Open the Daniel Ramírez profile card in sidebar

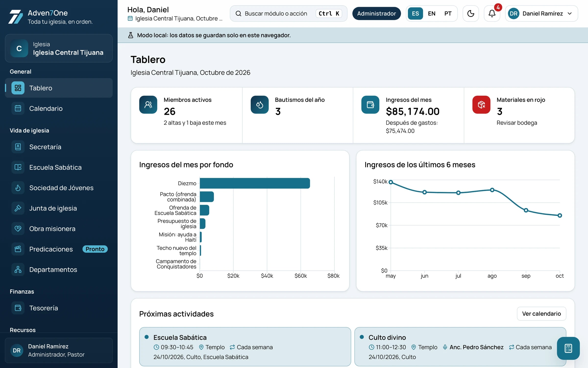click(x=59, y=350)
